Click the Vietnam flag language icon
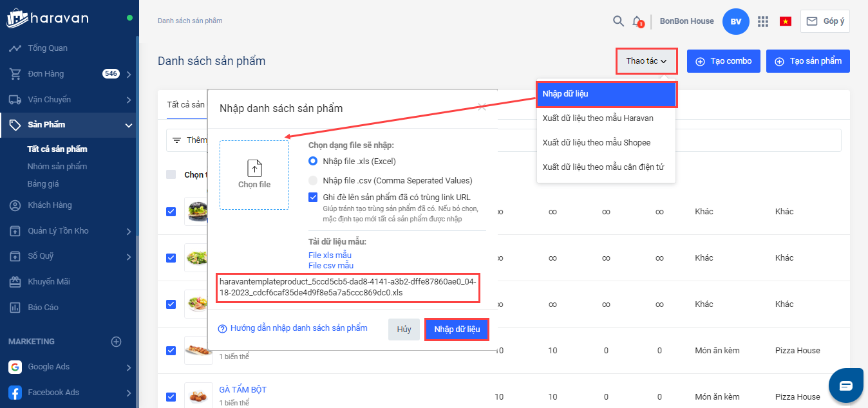 785,21
